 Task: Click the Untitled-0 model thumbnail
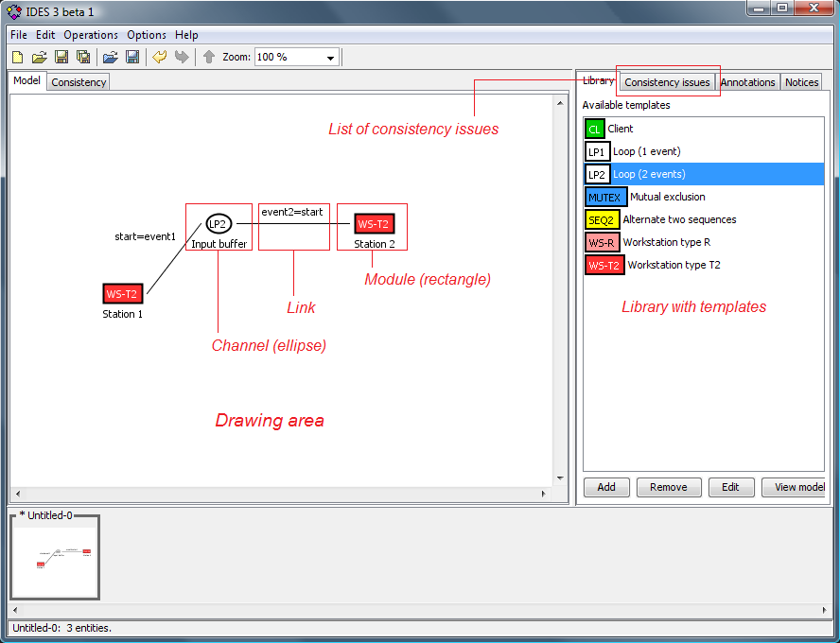(x=54, y=558)
